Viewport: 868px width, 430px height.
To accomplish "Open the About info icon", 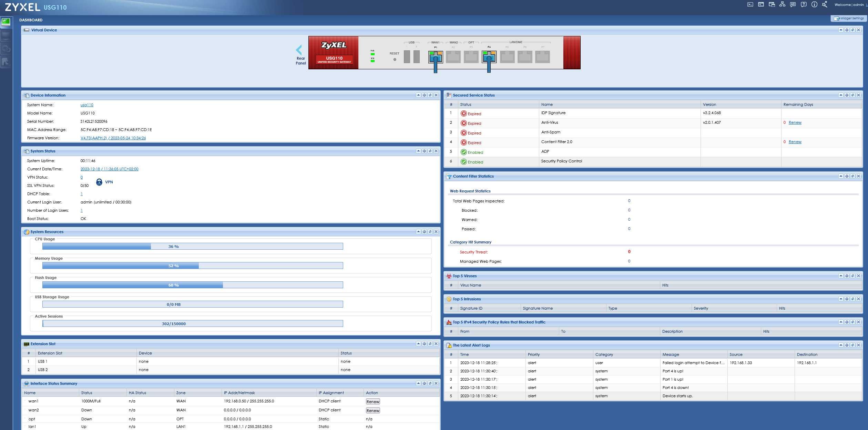I will [814, 4].
